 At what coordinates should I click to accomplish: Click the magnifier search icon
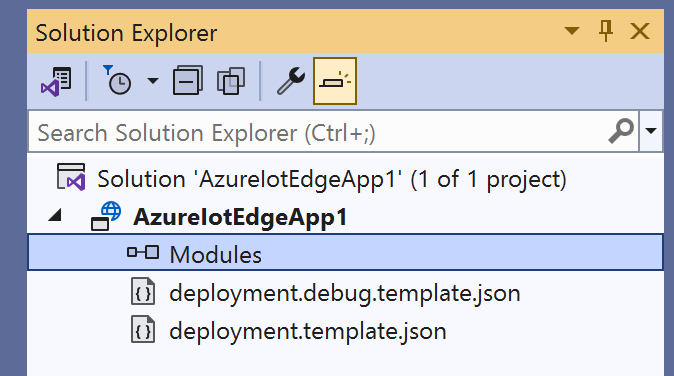pyautogui.click(x=622, y=131)
